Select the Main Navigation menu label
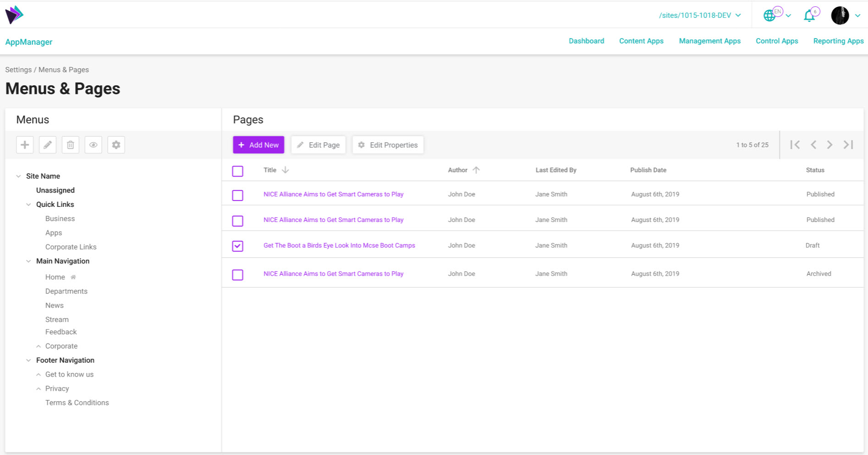Viewport: 868px width, 455px height. pyautogui.click(x=63, y=261)
